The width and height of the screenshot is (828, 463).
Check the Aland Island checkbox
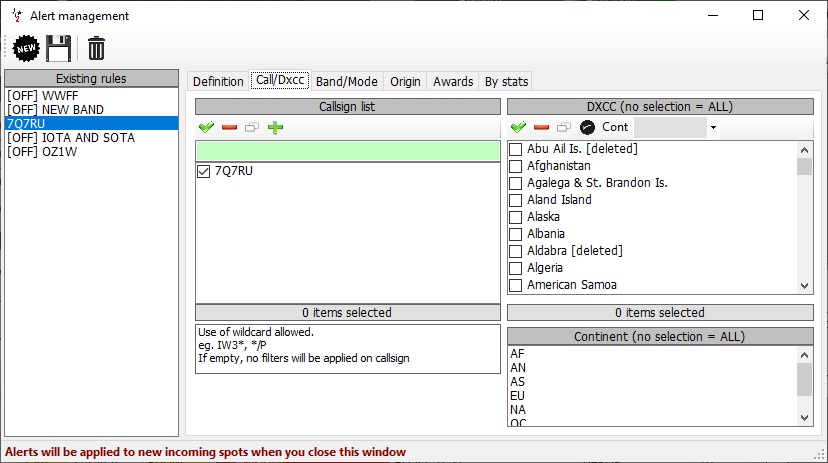point(515,200)
